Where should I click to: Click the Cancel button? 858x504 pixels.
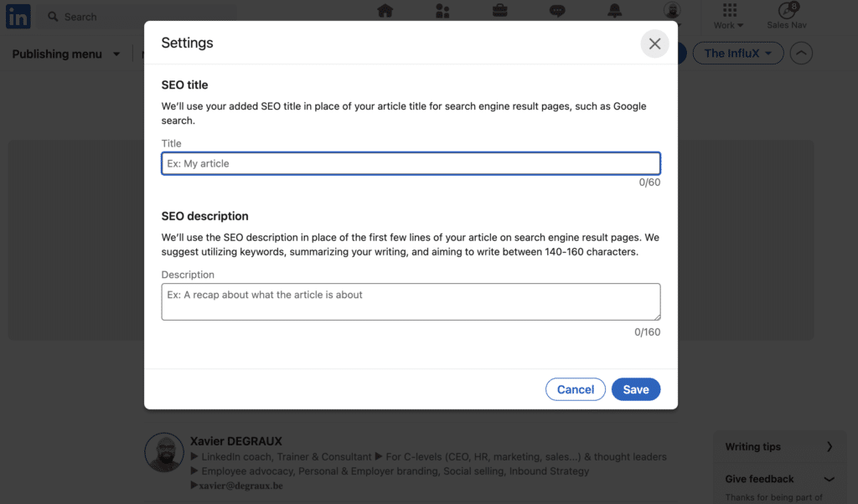[576, 389]
